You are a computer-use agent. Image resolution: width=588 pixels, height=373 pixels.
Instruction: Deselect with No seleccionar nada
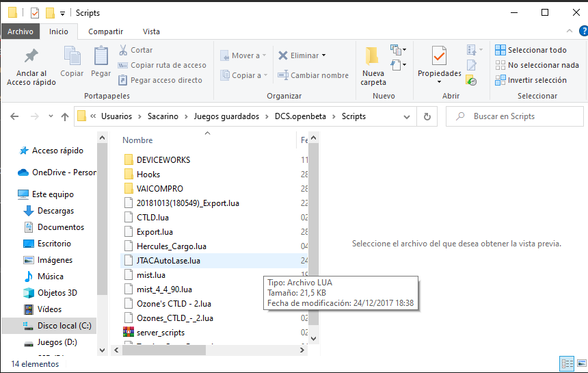click(537, 65)
